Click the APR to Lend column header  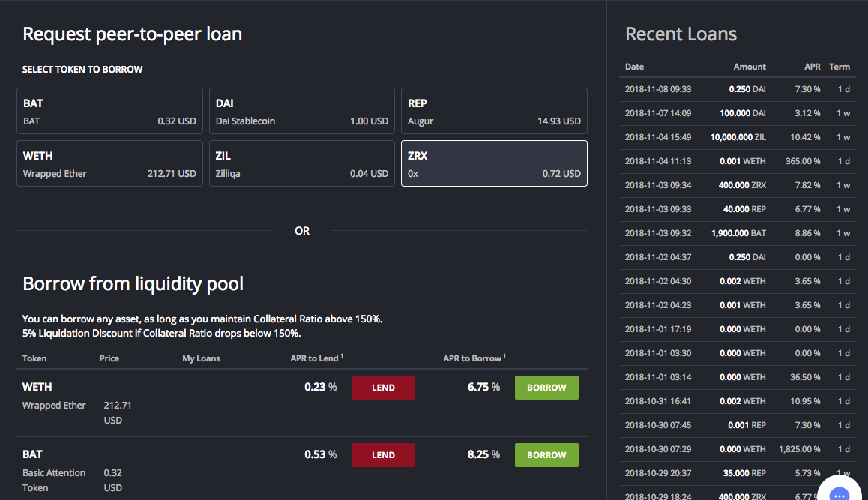pos(316,358)
